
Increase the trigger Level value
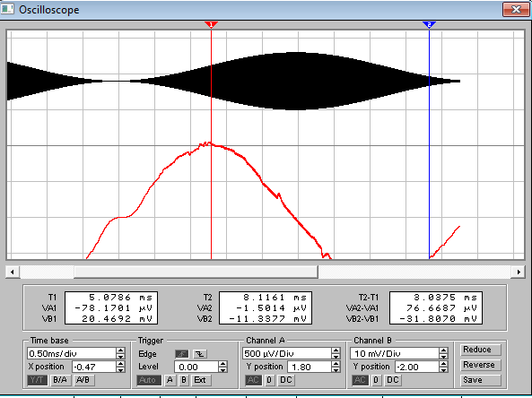click(x=222, y=364)
